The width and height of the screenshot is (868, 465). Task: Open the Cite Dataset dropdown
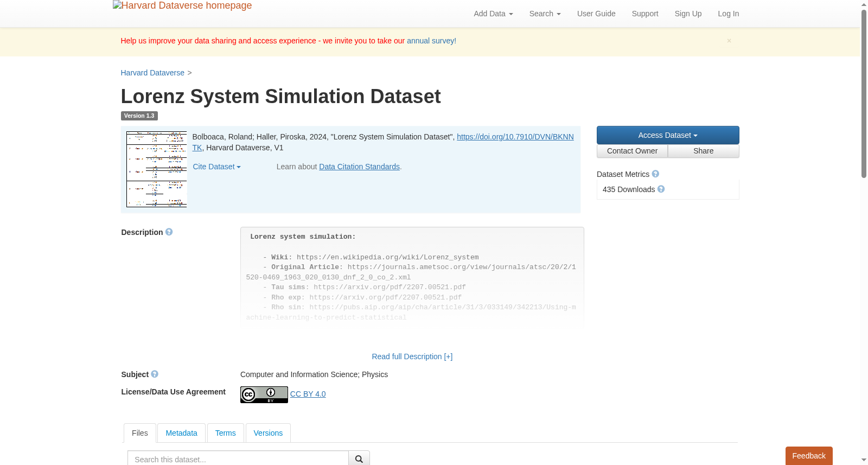point(216,167)
